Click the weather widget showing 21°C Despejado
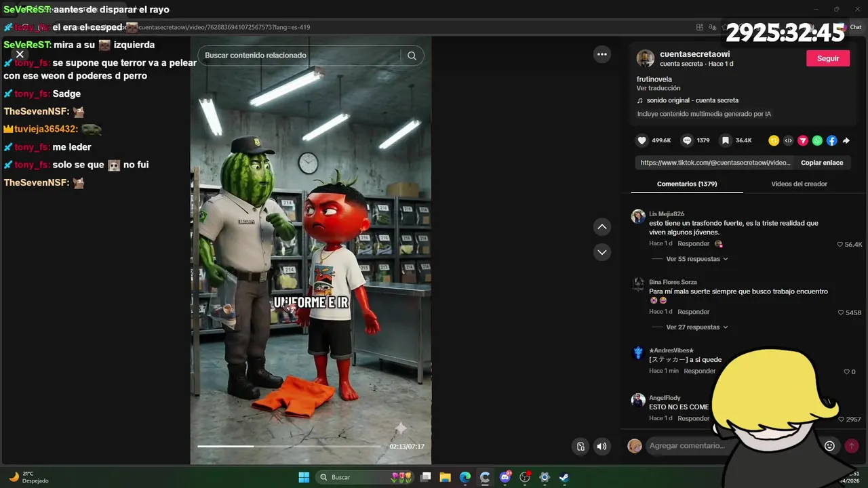Screen dimensions: 868x488 click(28, 477)
